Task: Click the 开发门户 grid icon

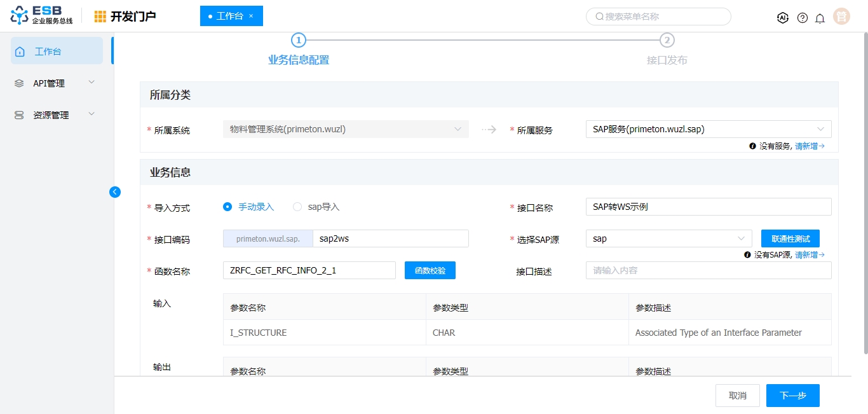Action: [x=100, y=17]
